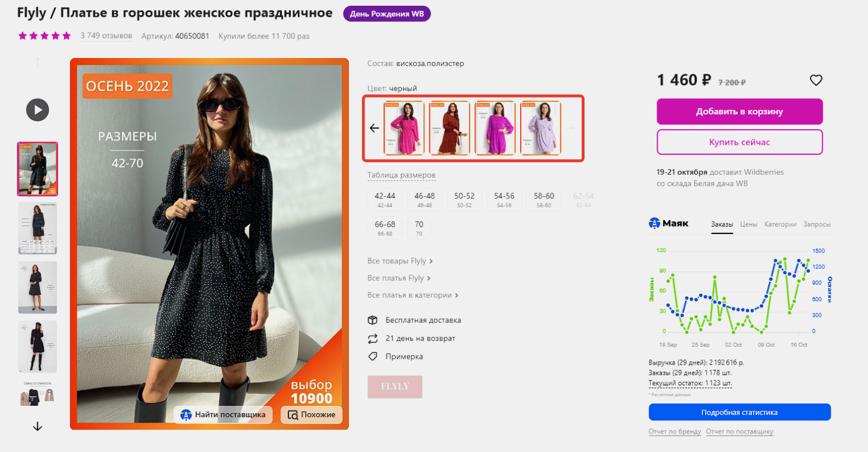Screen dimensions: 868x452
Task: Add dress to favorites with heart icon
Action: tap(816, 81)
